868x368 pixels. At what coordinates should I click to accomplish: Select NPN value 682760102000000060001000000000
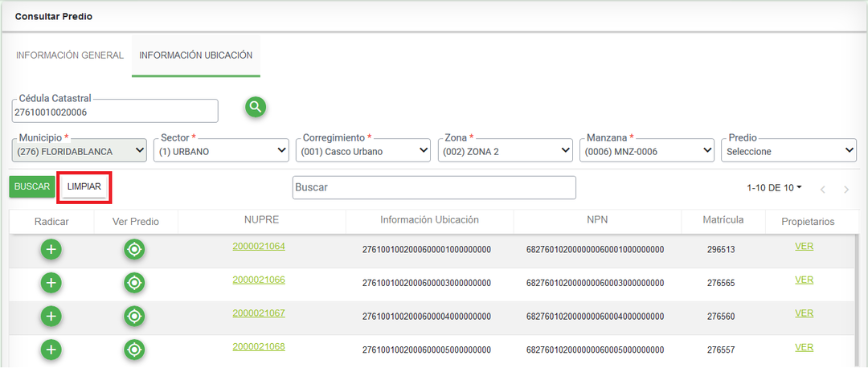(595, 250)
